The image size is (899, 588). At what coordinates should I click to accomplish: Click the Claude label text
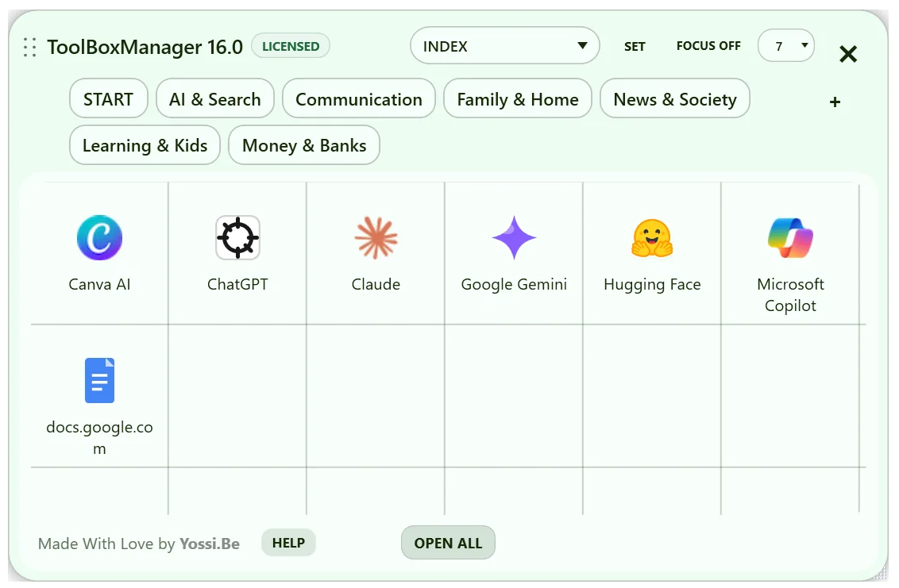point(376,284)
